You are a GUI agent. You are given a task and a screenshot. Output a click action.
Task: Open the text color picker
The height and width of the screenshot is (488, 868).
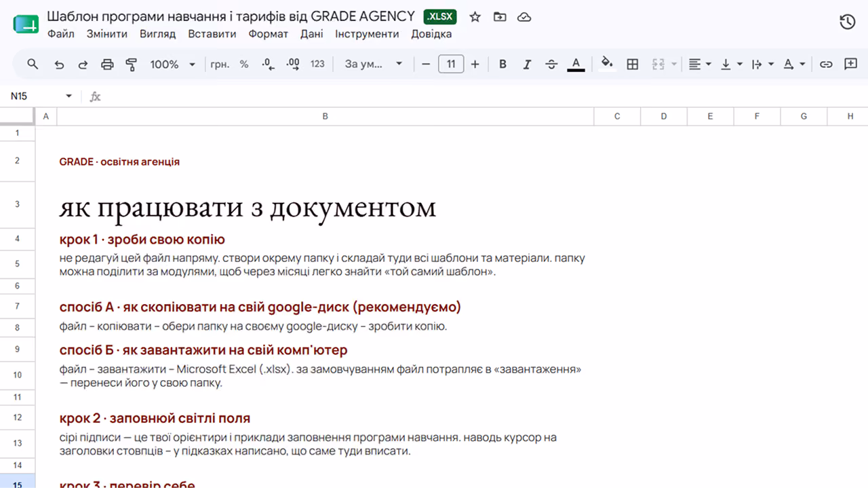click(x=576, y=64)
